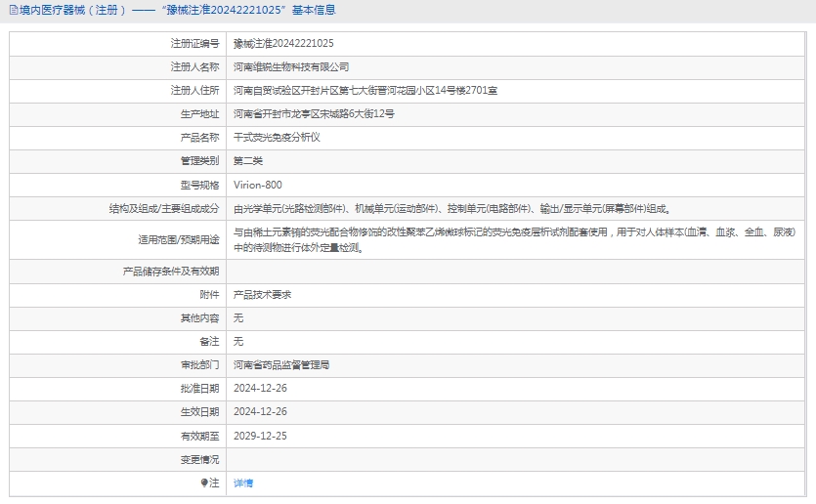Click production address 河南省开封市龙亭区宋城路6大街12号
816x504 pixels.
(314, 114)
